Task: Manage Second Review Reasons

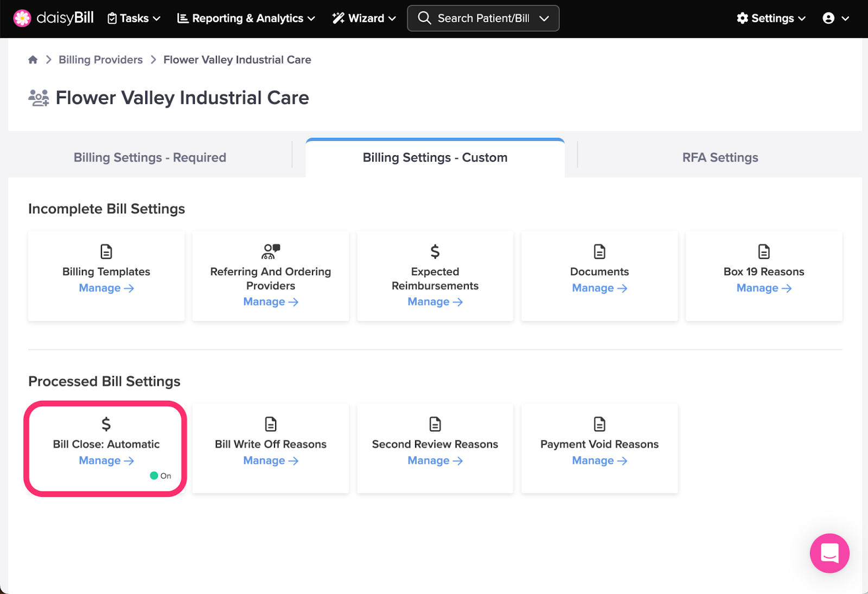Action: click(435, 461)
